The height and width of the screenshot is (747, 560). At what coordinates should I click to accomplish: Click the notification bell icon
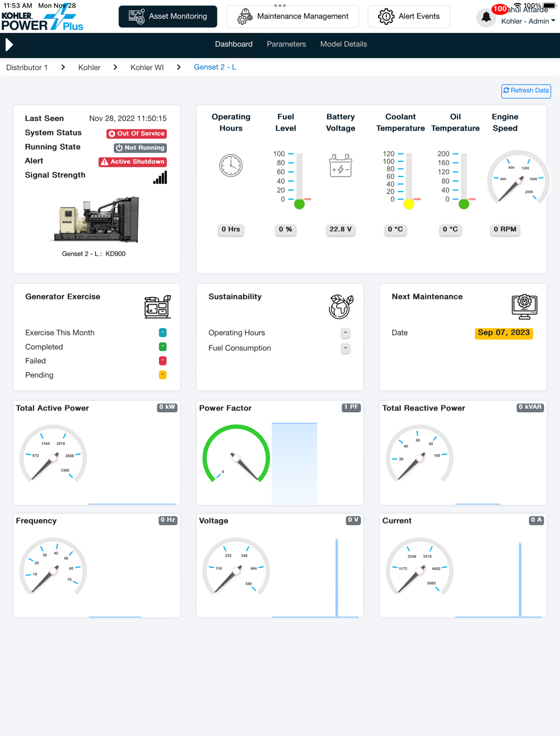click(x=486, y=17)
